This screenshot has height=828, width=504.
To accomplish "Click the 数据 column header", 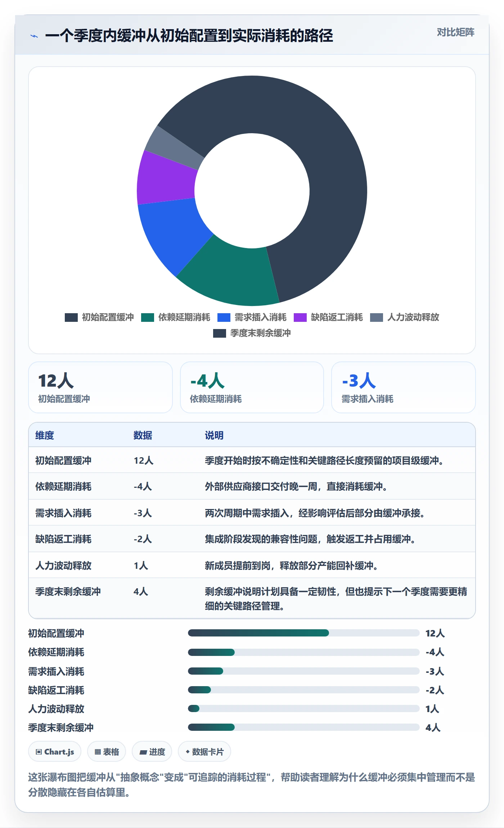I will coord(143,435).
